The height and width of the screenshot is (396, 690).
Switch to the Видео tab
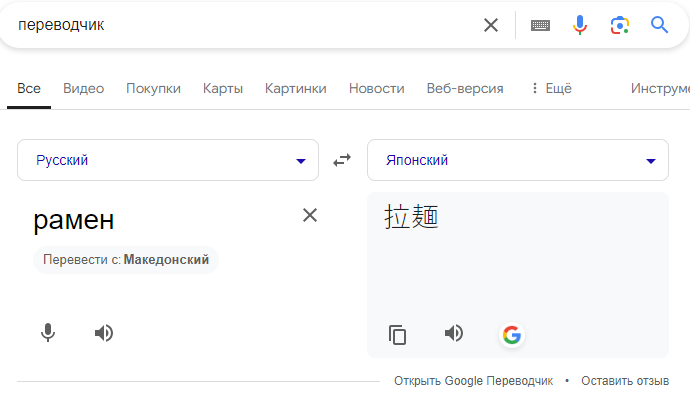click(83, 88)
